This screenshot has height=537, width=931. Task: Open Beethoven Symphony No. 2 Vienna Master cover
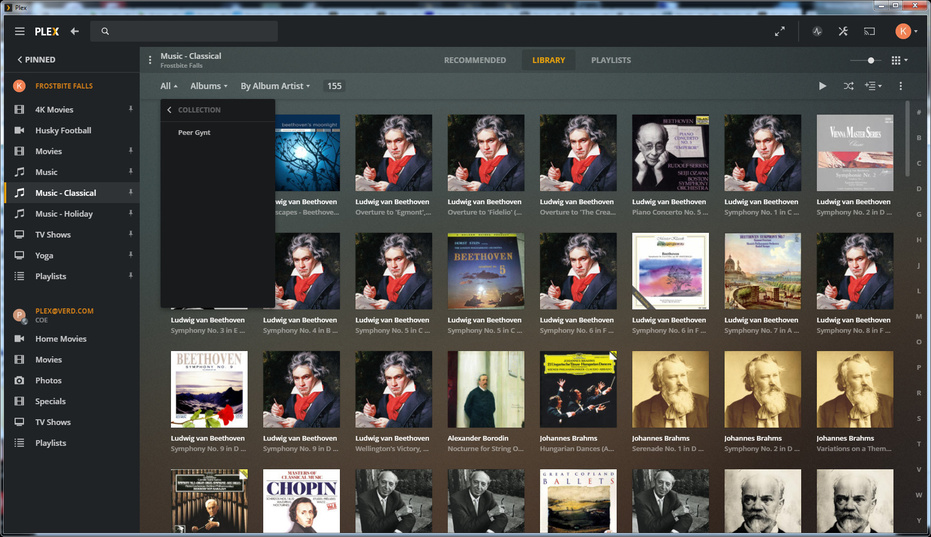(x=855, y=153)
